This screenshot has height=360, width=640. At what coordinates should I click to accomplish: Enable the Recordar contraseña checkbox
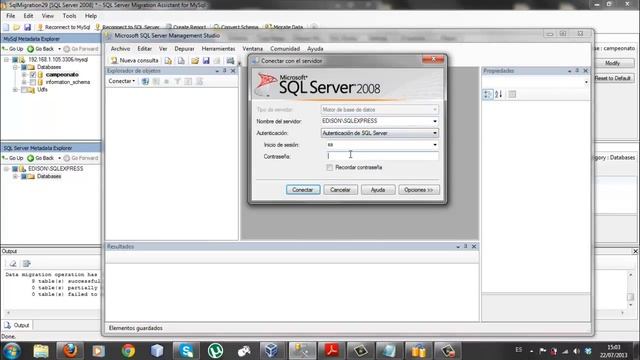coord(329,167)
